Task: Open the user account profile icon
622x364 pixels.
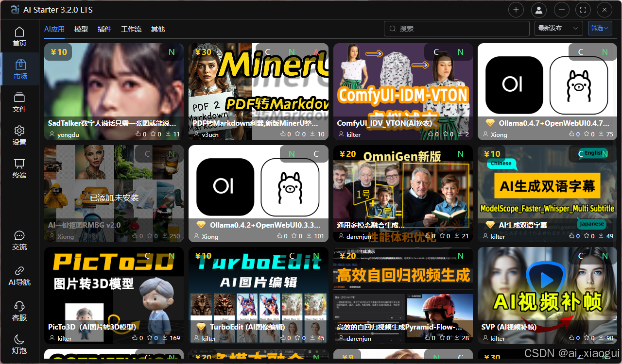Action: tap(538, 10)
